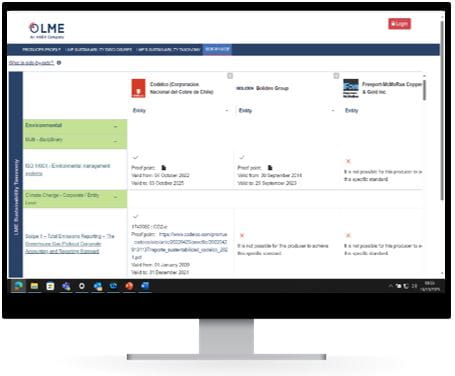
Task: Click the red X in Freeport's ISO 14001 cell
Action: pos(348,161)
